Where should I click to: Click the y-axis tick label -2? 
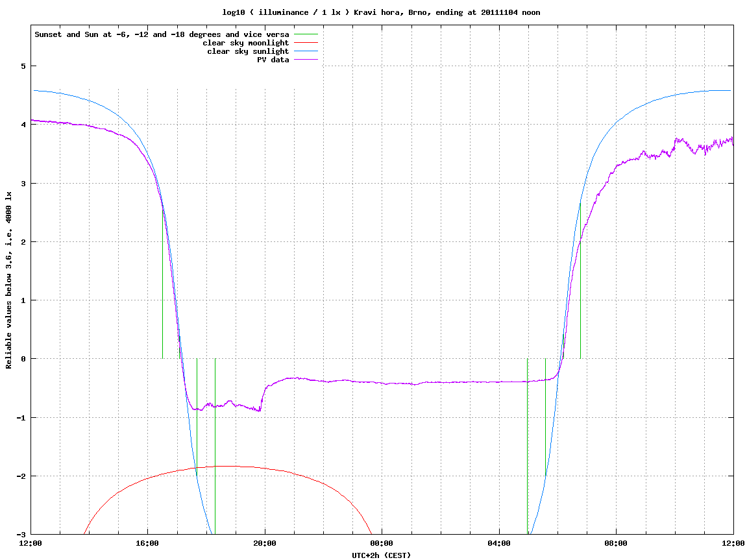tap(21, 476)
